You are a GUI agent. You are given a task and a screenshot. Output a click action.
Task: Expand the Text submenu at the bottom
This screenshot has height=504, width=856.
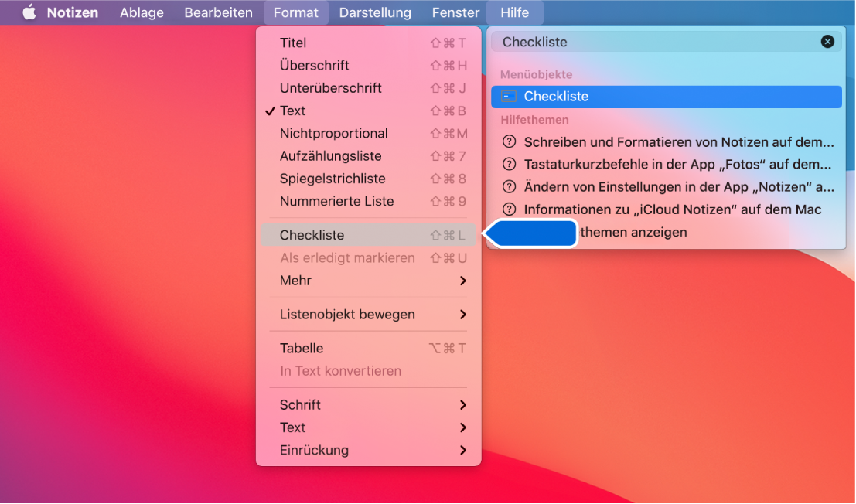tap(292, 427)
